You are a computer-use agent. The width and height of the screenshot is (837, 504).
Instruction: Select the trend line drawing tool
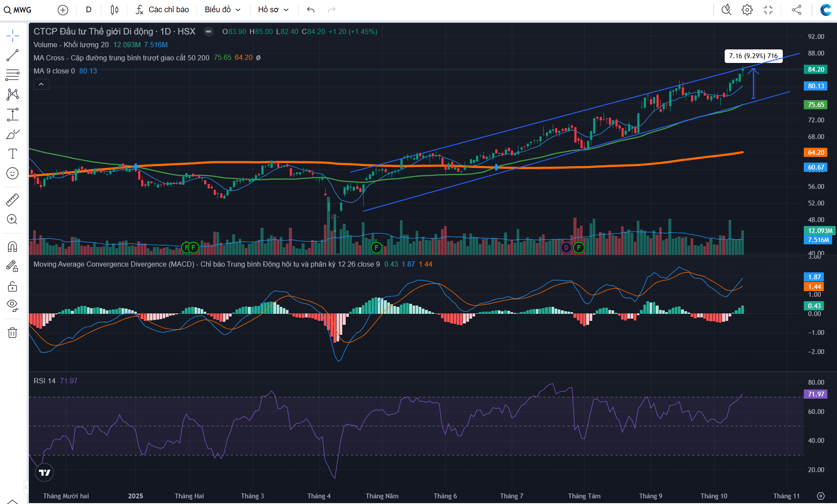[x=13, y=56]
